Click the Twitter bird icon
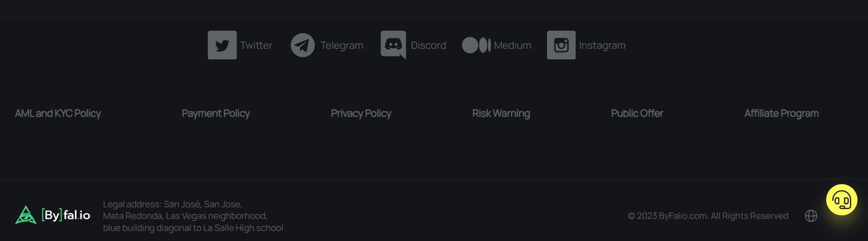The height and width of the screenshot is (241, 868). click(x=222, y=45)
